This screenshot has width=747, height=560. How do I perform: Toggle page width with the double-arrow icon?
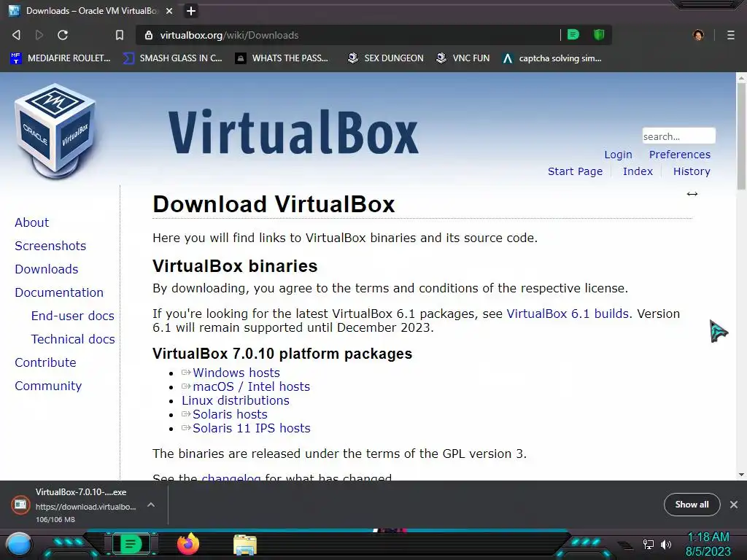click(692, 194)
